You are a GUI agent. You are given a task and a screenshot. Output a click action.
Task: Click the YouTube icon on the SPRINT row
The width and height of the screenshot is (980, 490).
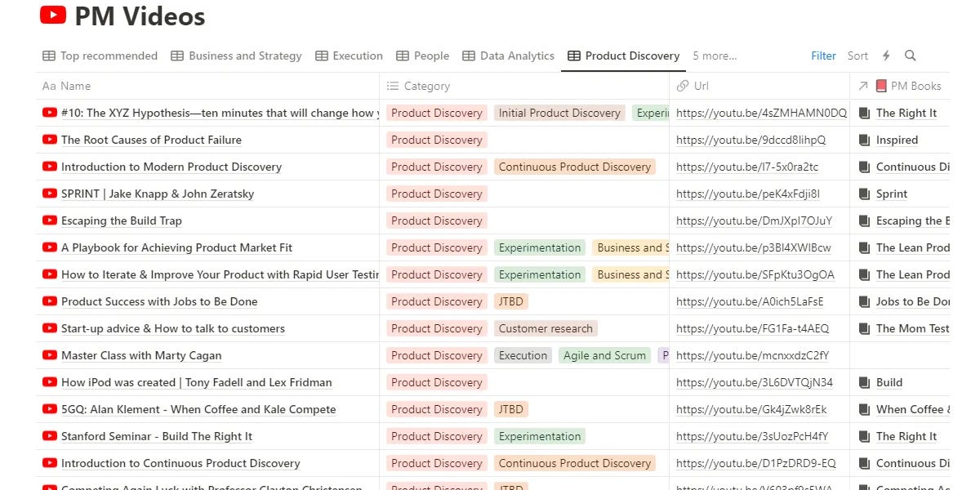pyautogui.click(x=50, y=194)
